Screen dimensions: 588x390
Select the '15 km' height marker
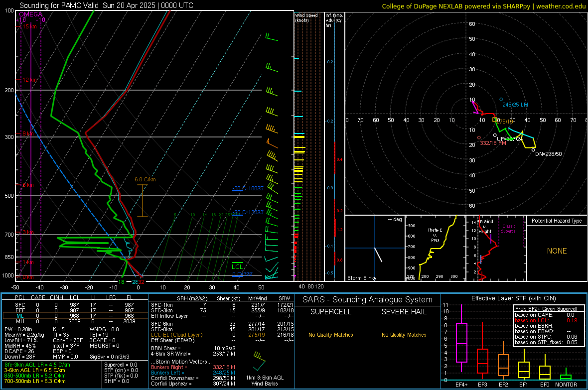pos(29,26)
